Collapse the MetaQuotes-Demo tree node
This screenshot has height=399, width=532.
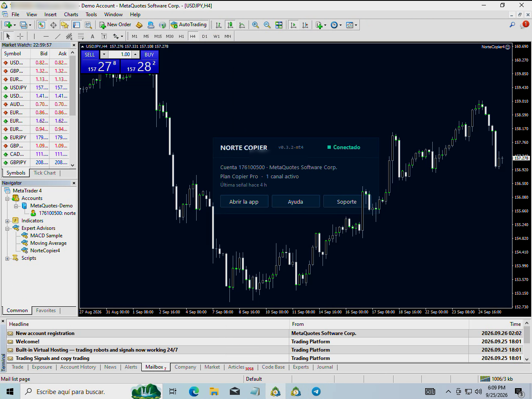(x=16, y=206)
